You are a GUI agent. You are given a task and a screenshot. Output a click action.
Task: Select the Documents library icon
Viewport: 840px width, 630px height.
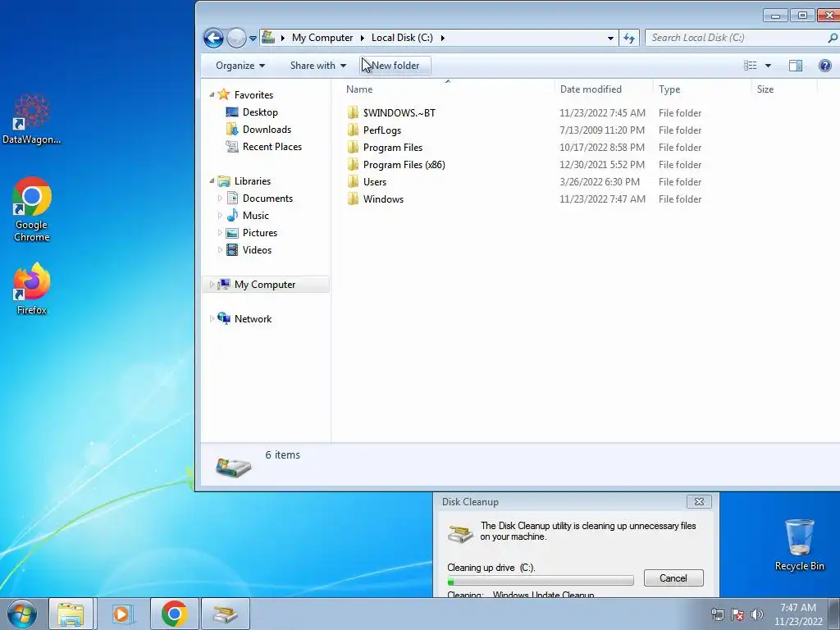(232, 199)
